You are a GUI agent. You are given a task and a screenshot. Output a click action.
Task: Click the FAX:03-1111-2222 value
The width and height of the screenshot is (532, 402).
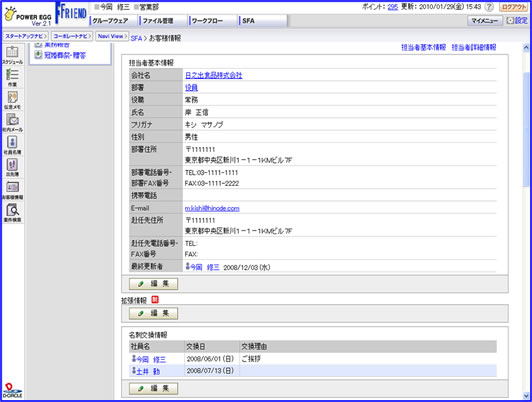click(212, 184)
